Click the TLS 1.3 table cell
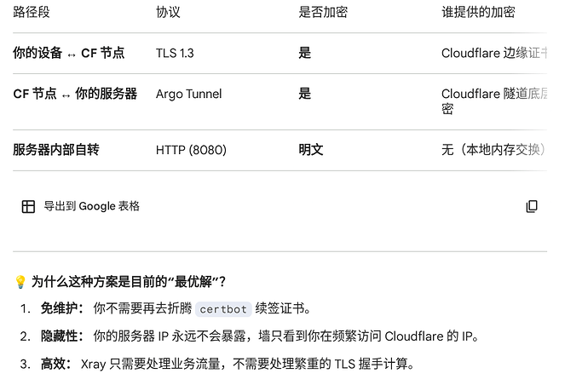Image resolution: width=588 pixels, height=385 pixels. click(x=175, y=53)
